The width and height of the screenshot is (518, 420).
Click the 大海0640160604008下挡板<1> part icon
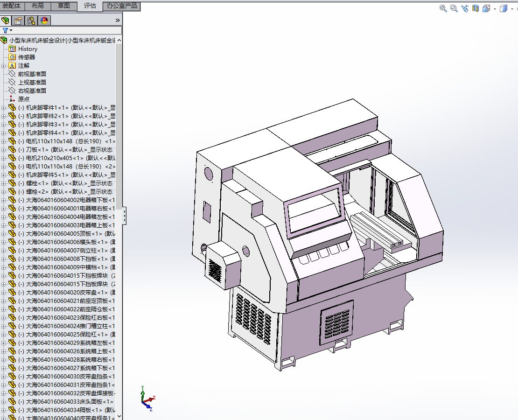(12, 259)
